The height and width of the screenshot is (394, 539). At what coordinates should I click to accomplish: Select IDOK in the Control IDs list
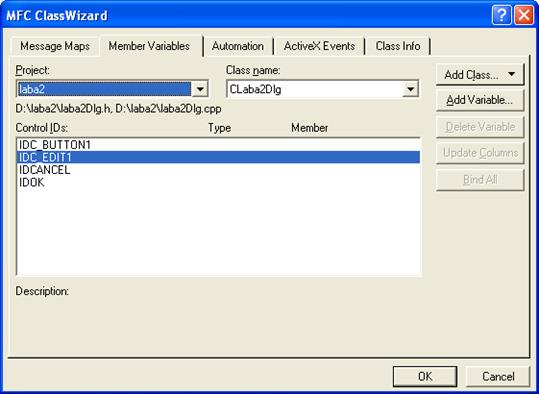[219, 183]
